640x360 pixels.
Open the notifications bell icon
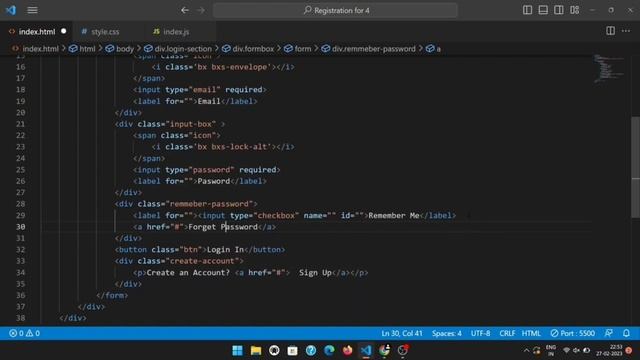click(x=626, y=333)
